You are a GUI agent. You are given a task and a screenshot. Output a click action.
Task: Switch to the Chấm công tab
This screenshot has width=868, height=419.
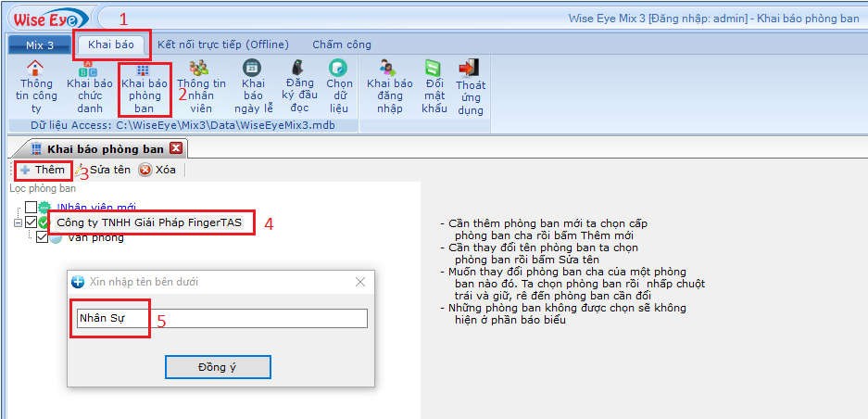tap(341, 44)
